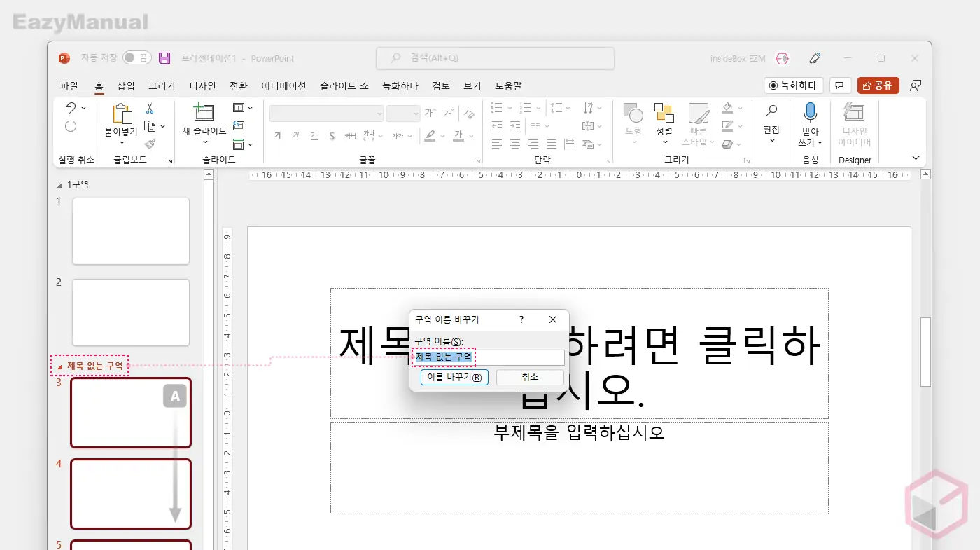The height and width of the screenshot is (550, 980).
Task: Open the 글꼴 dialog launcher
Action: click(477, 160)
